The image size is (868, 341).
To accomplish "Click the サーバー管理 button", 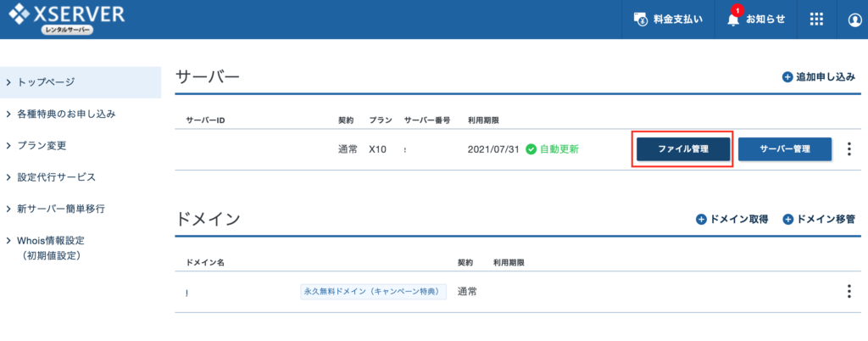I will pyautogui.click(x=785, y=149).
